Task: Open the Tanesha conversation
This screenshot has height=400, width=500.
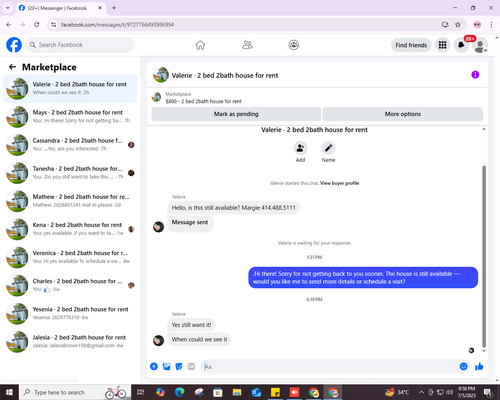Action: click(70, 173)
